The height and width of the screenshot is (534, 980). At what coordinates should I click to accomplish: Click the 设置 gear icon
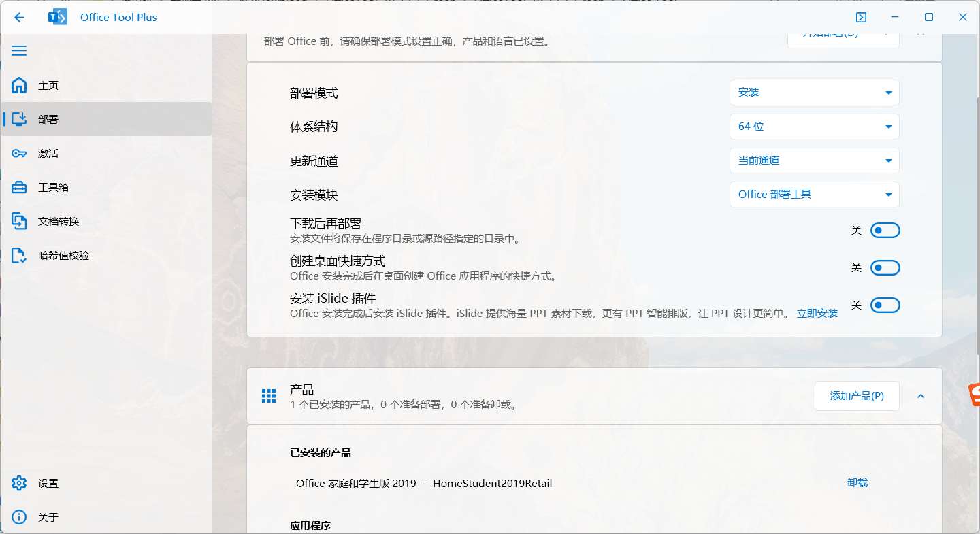click(x=19, y=483)
